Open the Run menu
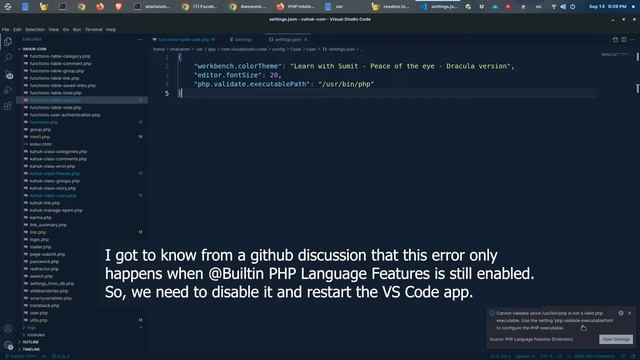The height and width of the screenshot is (360, 640). pos(77,30)
